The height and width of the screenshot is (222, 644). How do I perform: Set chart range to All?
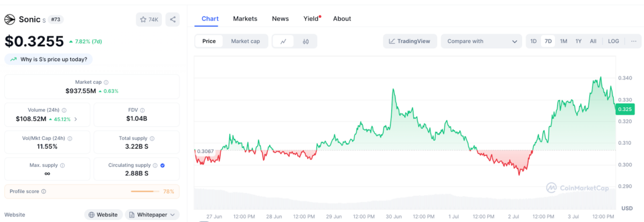(593, 41)
